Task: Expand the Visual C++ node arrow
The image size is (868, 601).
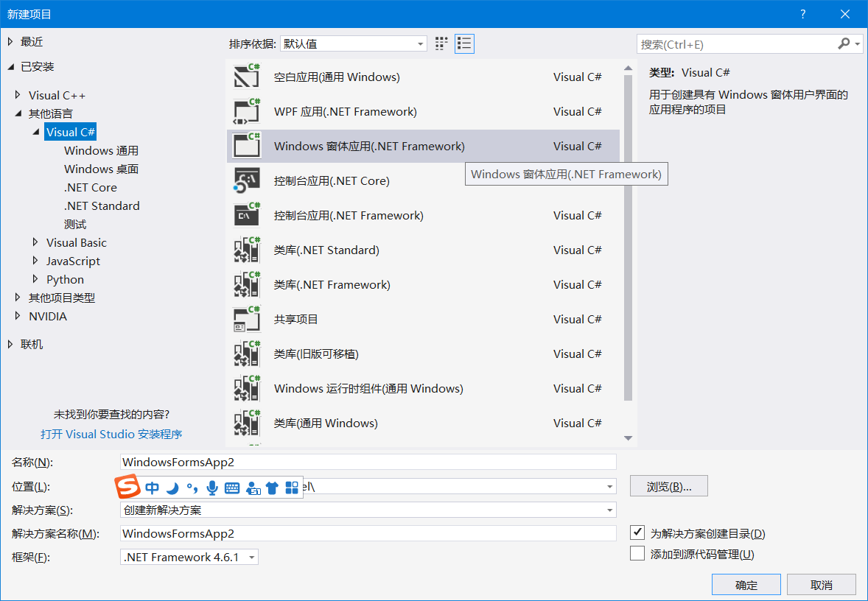Action: pyautogui.click(x=18, y=95)
